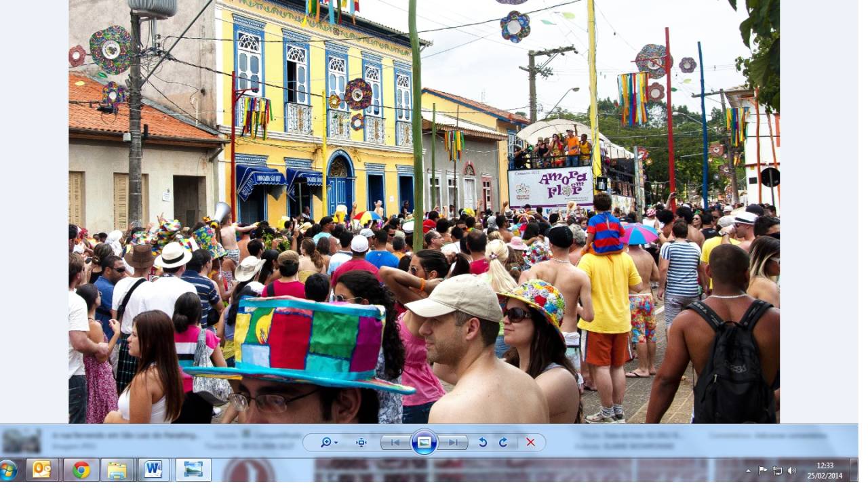Click the actual size fit button
Viewport: 868px width, 488px height.
point(361,443)
